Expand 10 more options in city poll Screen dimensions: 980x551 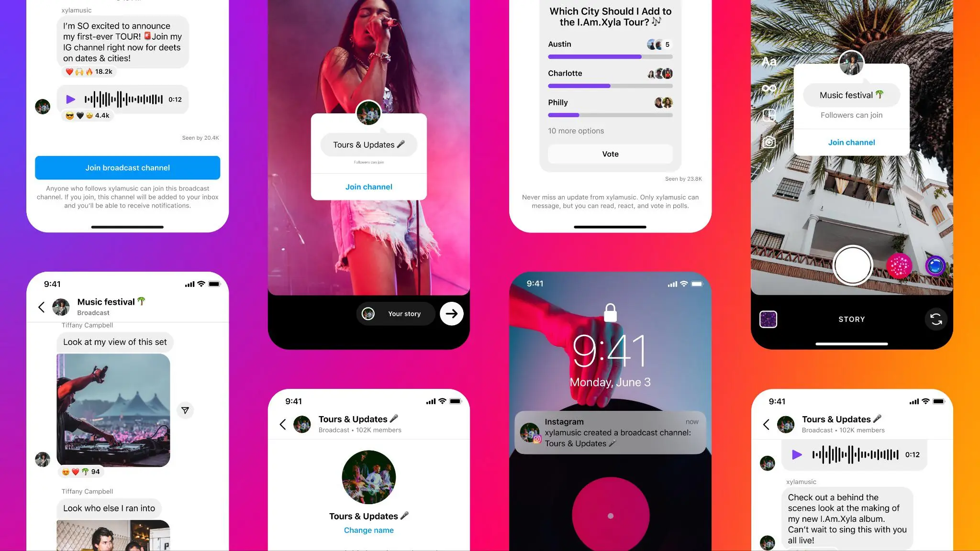(576, 131)
